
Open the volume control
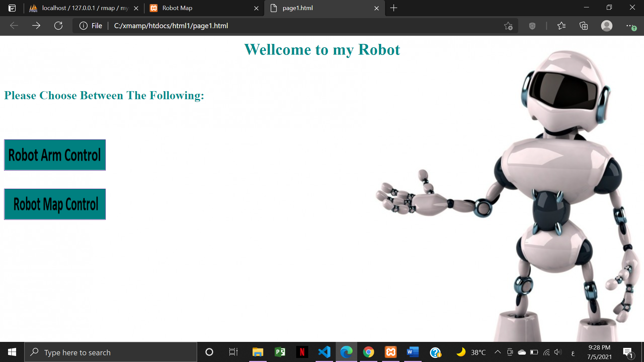558,352
